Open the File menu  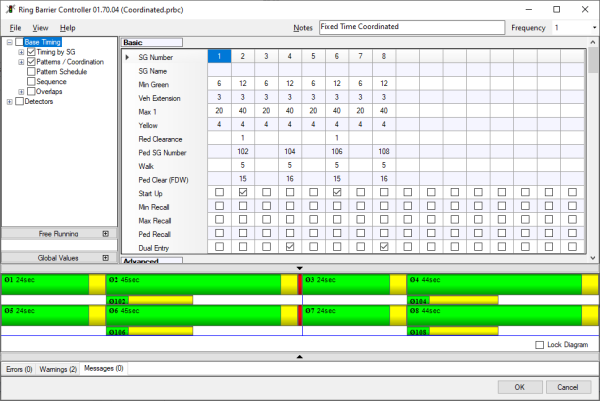coord(16,27)
